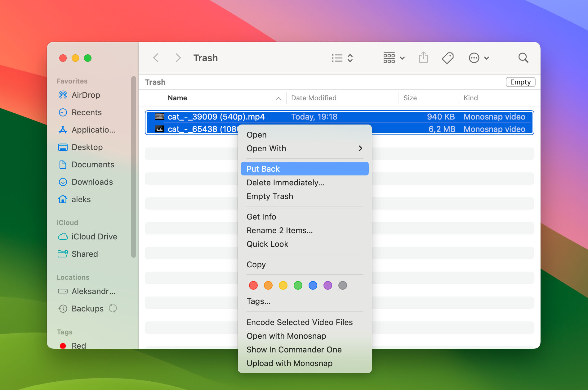Expand the Open With submenu

(304, 148)
